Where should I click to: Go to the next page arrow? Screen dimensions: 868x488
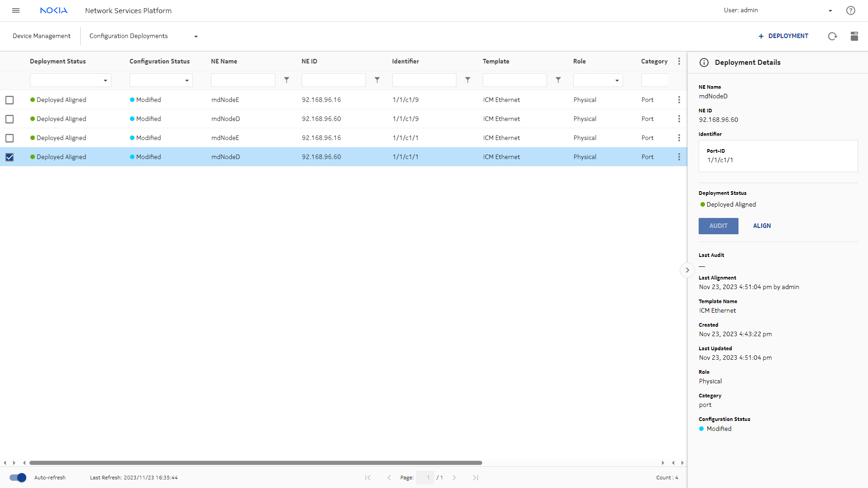click(x=454, y=478)
